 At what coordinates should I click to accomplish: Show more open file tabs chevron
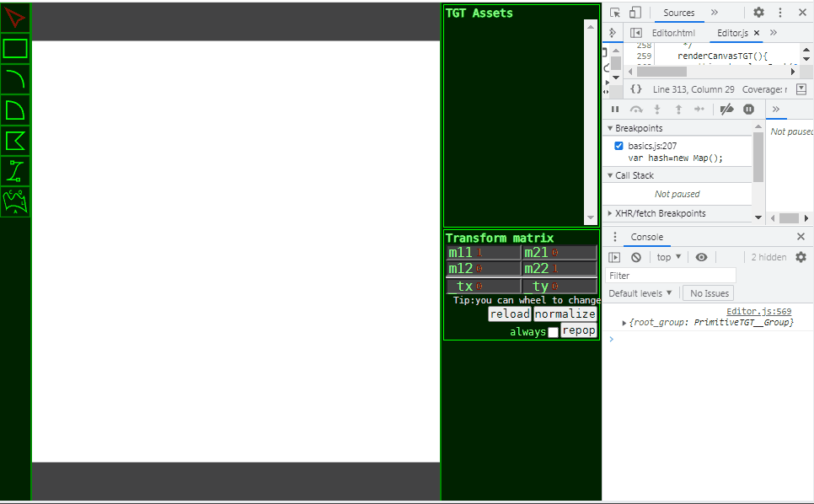pos(774,33)
